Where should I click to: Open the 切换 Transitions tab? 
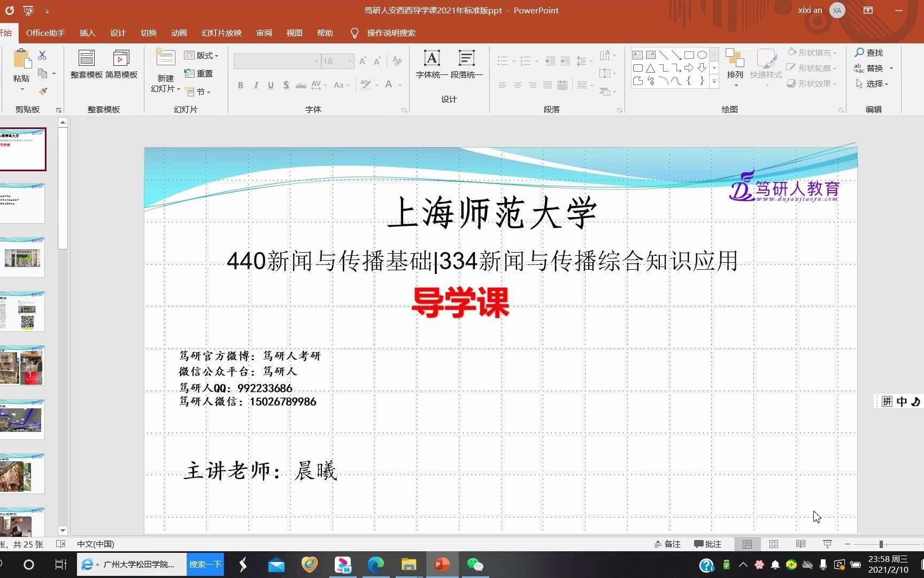(x=148, y=33)
